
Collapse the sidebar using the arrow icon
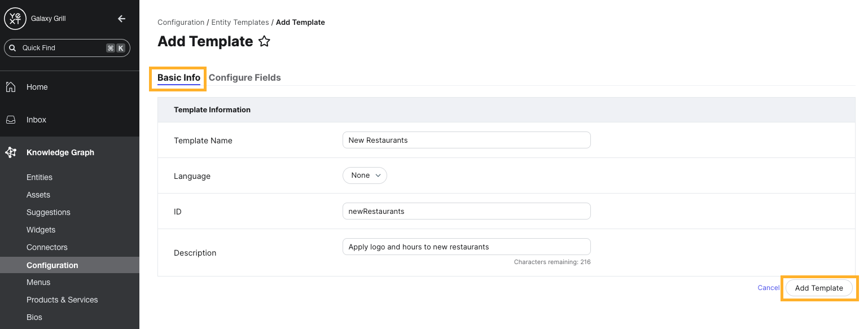(121, 18)
